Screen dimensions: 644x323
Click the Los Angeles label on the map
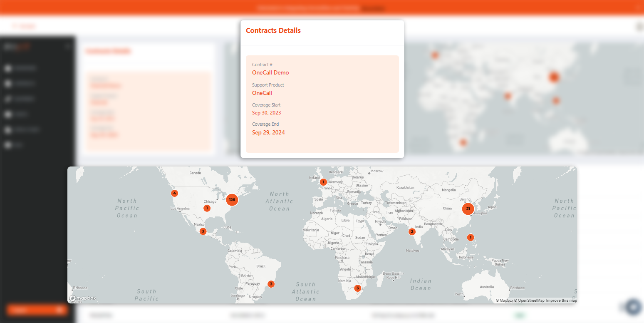point(180,209)
